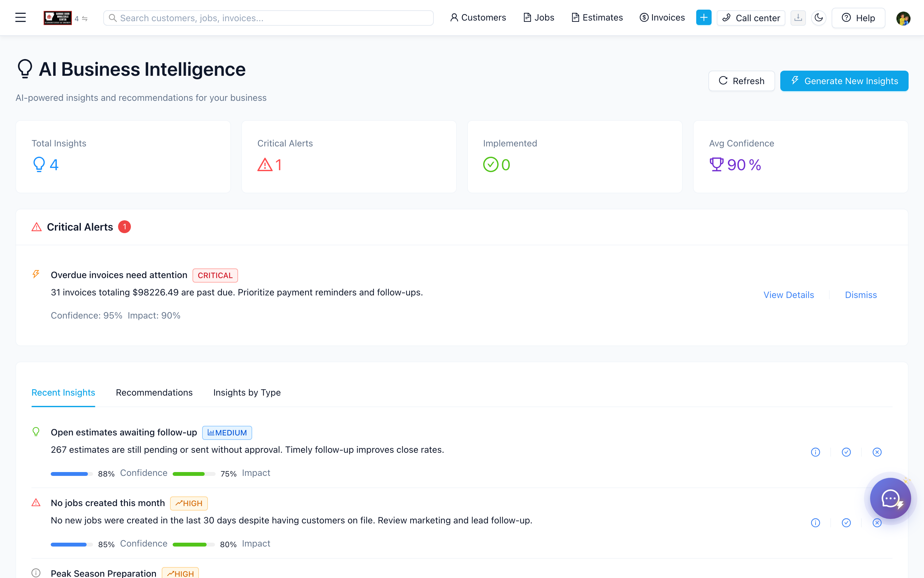View Details of the overdue invoices alert
Image resolution: width=924 pixels, height=578 pixels.
tap(789, 295)
